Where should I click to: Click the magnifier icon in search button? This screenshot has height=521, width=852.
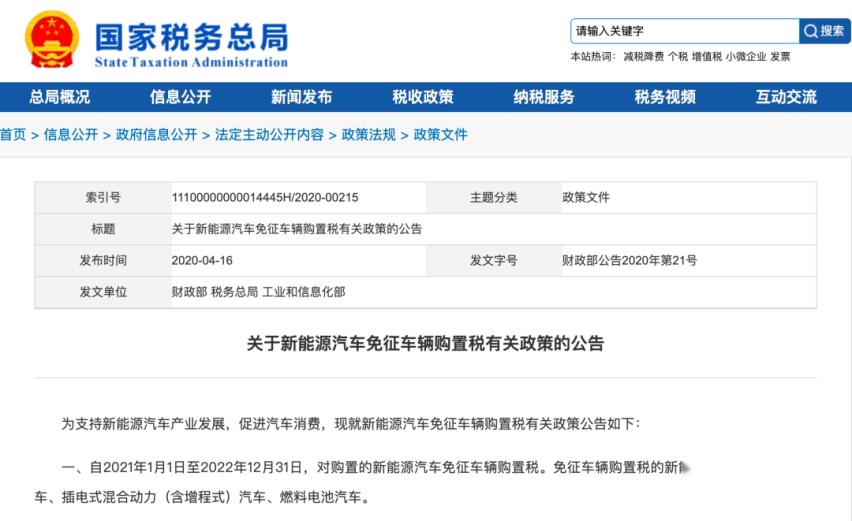coord(810,31)
